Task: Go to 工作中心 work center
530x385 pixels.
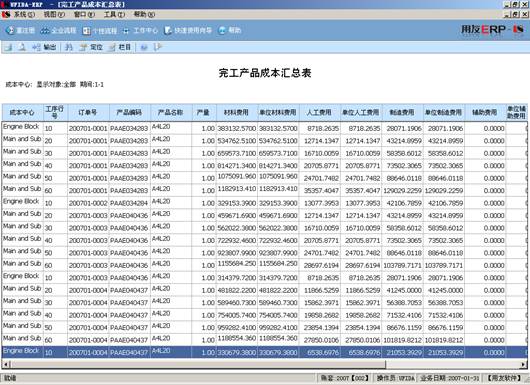Action: (x=140, y=31)
